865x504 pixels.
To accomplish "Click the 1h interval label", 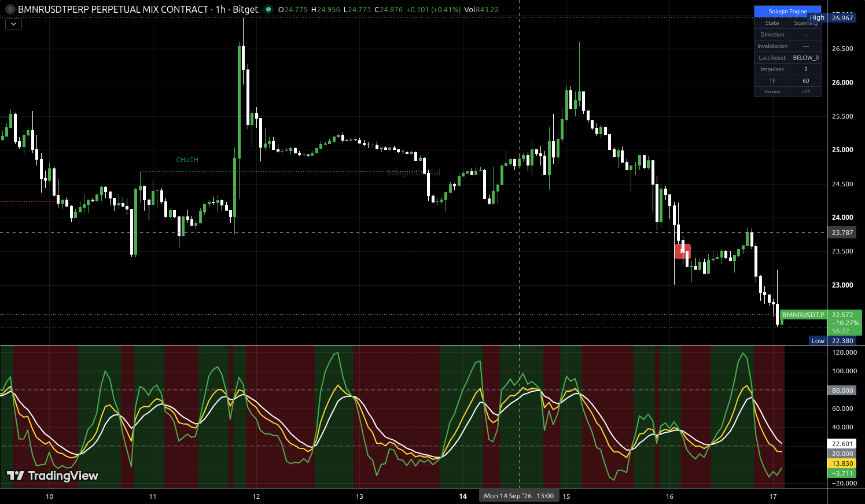I will pyautogui.click(x=220, y=9).
